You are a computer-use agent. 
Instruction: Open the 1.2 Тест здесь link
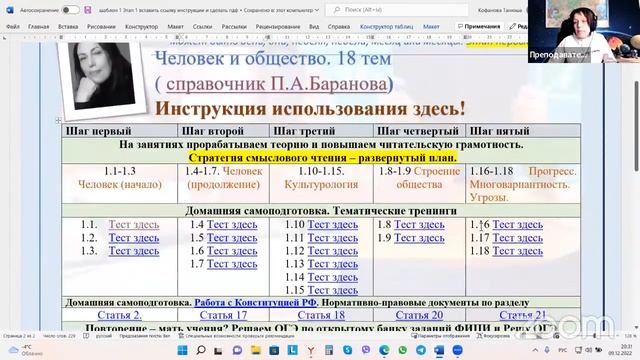pos(133,238)
